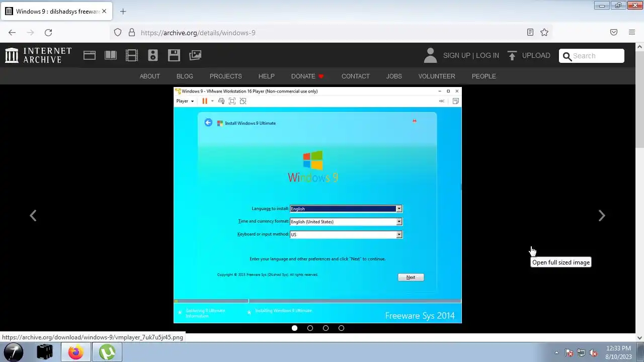Click the muted volume tray icon
This screenshot has height=362, width=644.
click(593, 352)
